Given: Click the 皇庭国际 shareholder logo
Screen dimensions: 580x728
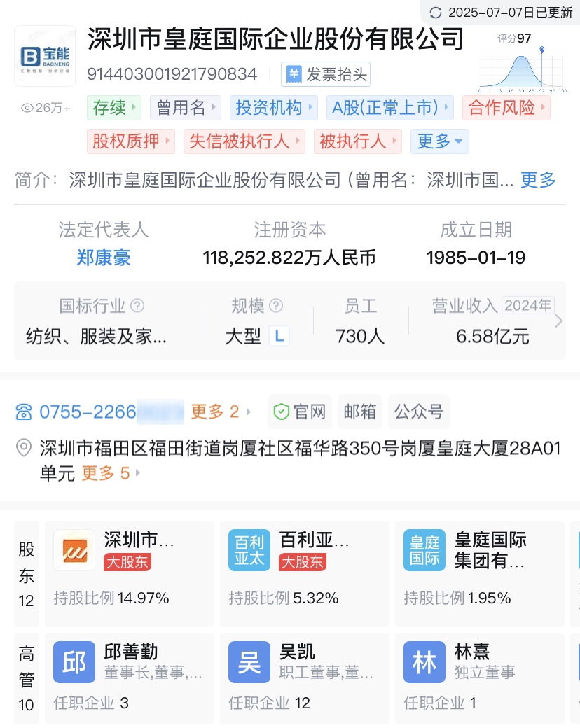Looking at the screenshot, I should point(424,550).
